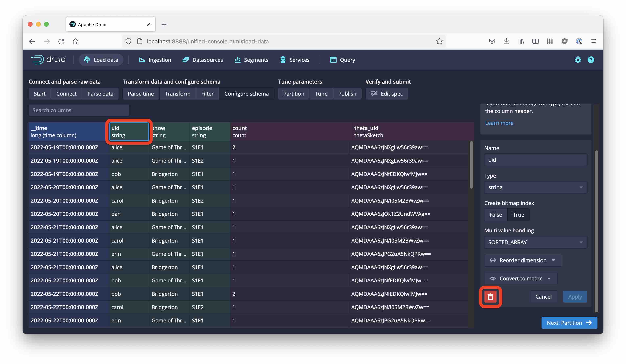The width and height of the screenshot is (626, 364).
Task: Open Multi value handling SORTED_ARRAY dropdown
Action: pos(535,242)
